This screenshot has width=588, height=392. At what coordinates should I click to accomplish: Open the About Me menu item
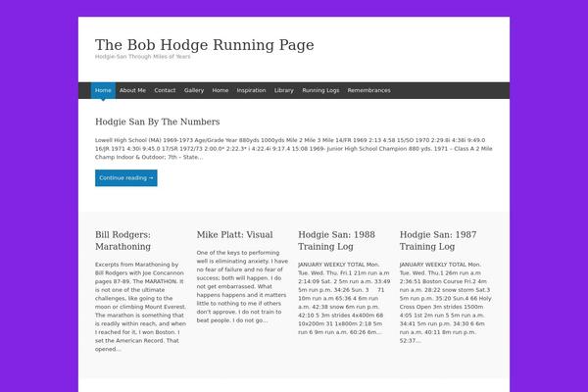[x=132, y=90]
